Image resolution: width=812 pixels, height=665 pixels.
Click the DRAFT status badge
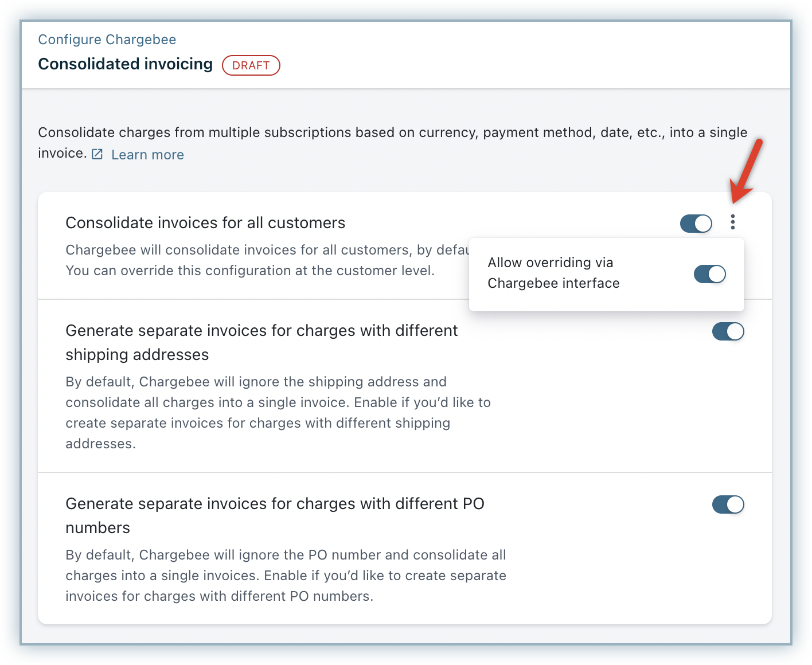point(251,65)
